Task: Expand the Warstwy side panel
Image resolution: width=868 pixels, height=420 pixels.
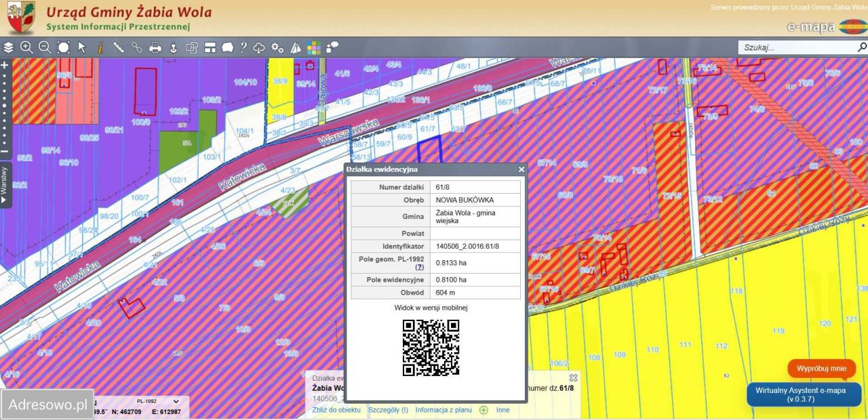Action: 5,184
